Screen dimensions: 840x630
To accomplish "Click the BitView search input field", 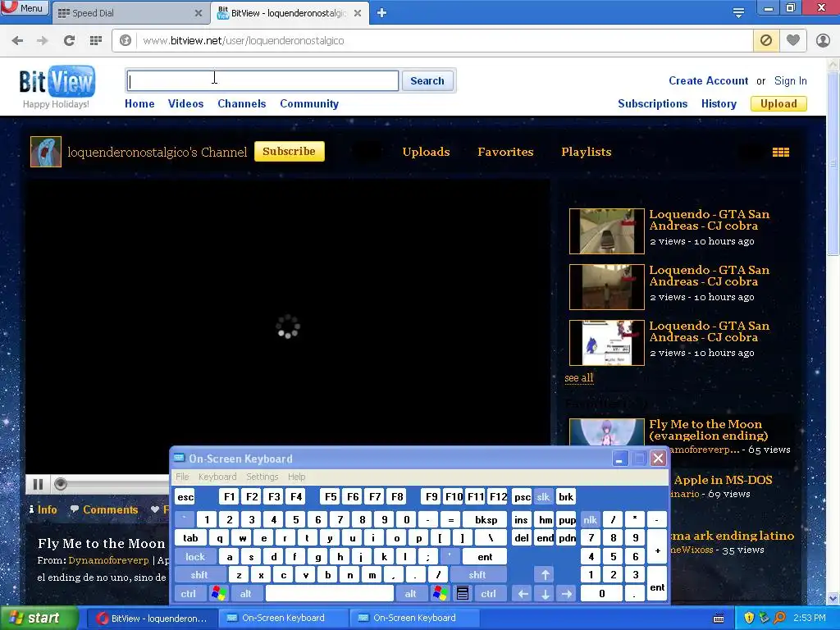I will coord(262,81).
